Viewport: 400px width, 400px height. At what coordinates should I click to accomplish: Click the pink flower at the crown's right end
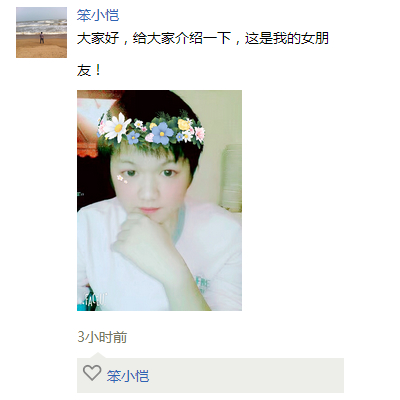coord(200,134)
